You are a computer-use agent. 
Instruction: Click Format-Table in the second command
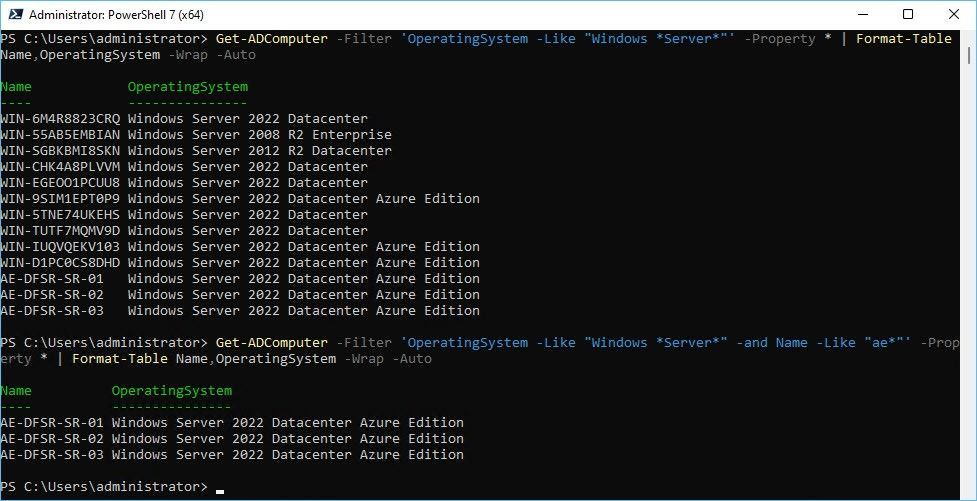(120, 359)
